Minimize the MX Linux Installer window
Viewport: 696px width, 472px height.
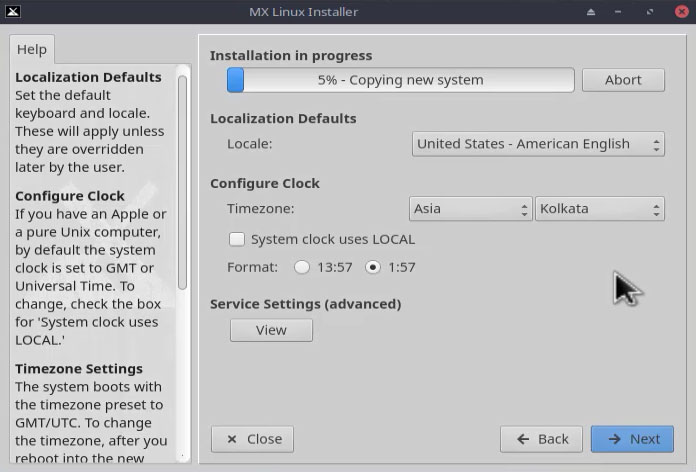pyautogui.click(x=618, y=12)
